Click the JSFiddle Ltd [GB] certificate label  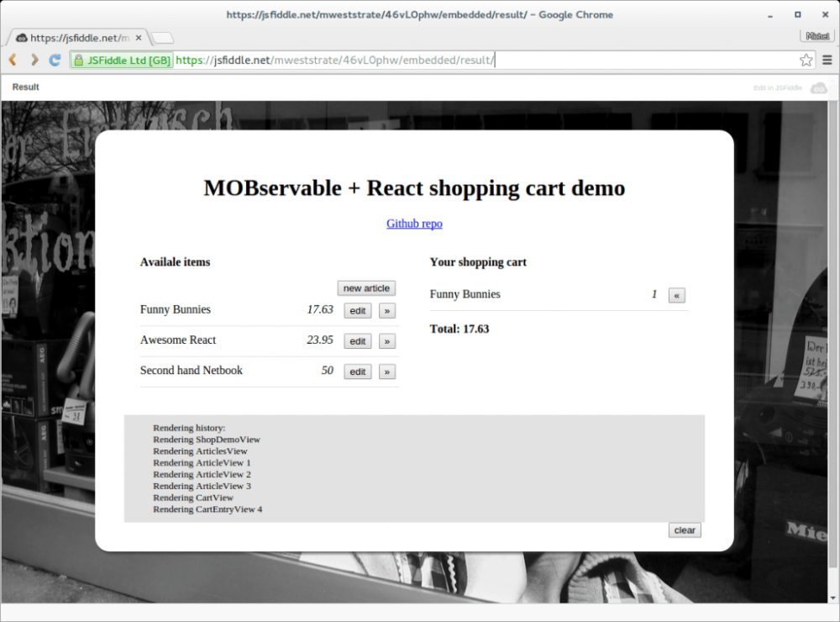[129, 60]
